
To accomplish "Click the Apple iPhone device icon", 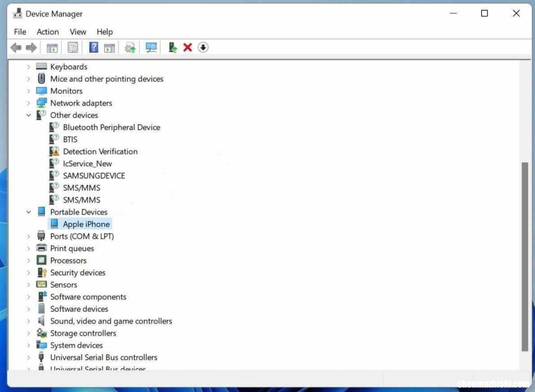I will tap(54, 223).
